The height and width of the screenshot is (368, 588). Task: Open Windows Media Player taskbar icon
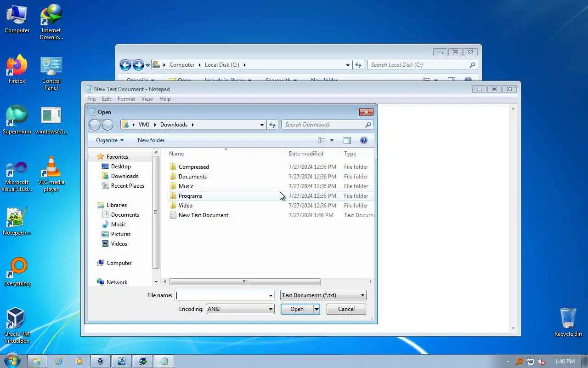(x=79, y=361)
